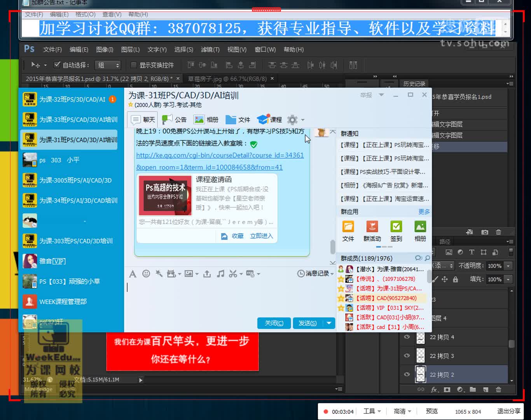Click the Photoshop move tool icon
This screenshot has width=531, height=420.
35,65
